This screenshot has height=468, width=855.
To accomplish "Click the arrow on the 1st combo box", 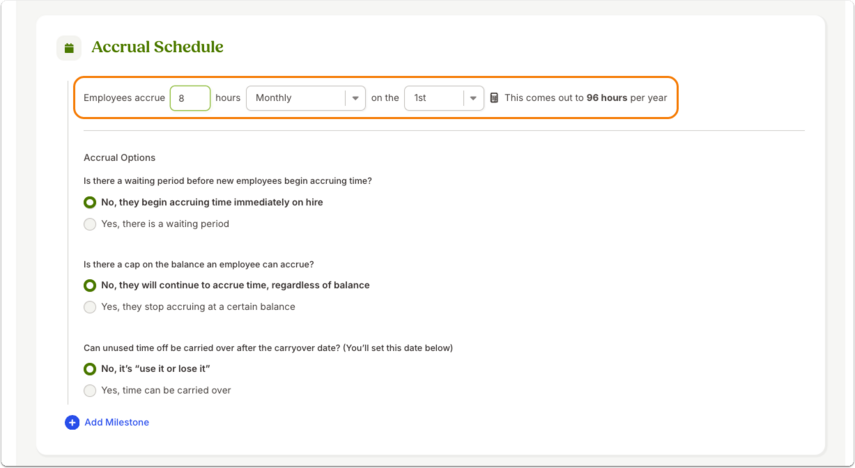I will [473, 98].
